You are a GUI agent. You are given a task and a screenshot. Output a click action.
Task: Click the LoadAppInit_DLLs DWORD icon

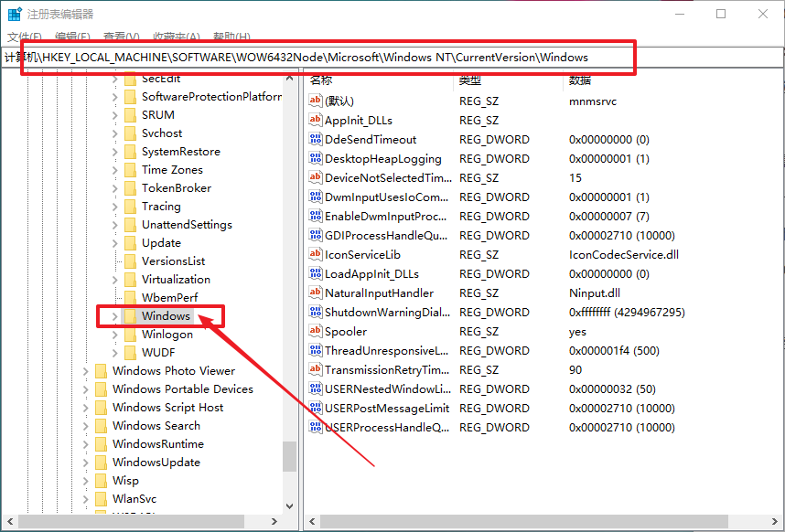tap(316, 273)
